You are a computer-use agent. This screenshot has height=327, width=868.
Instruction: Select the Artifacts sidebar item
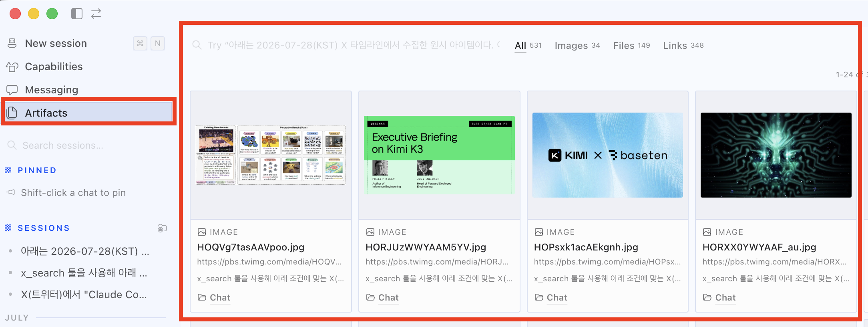[x=88, y=112]
